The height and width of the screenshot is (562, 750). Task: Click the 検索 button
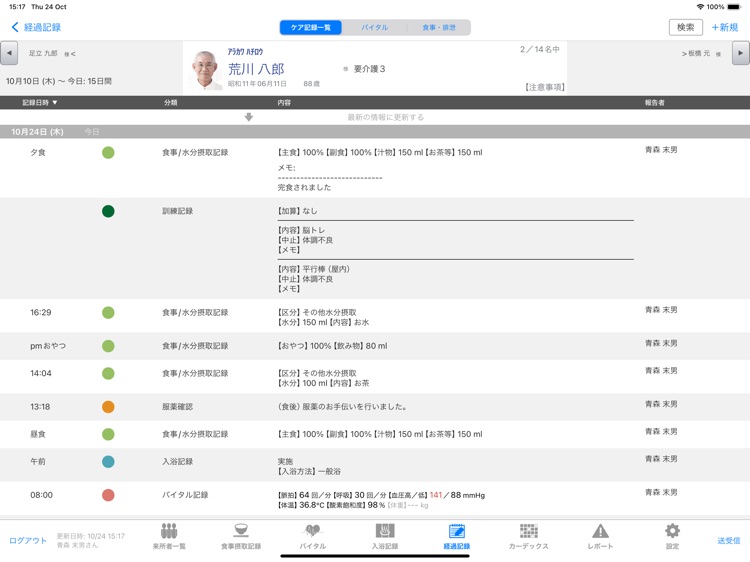coord(685,27)
